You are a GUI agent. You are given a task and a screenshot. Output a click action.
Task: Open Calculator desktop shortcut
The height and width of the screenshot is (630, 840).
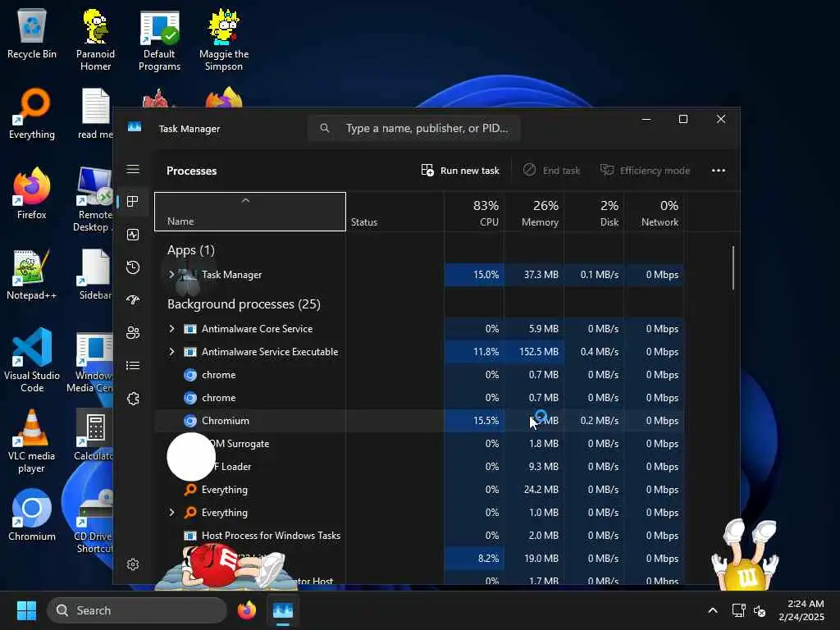pyautogui.click(x=95, y=435)
